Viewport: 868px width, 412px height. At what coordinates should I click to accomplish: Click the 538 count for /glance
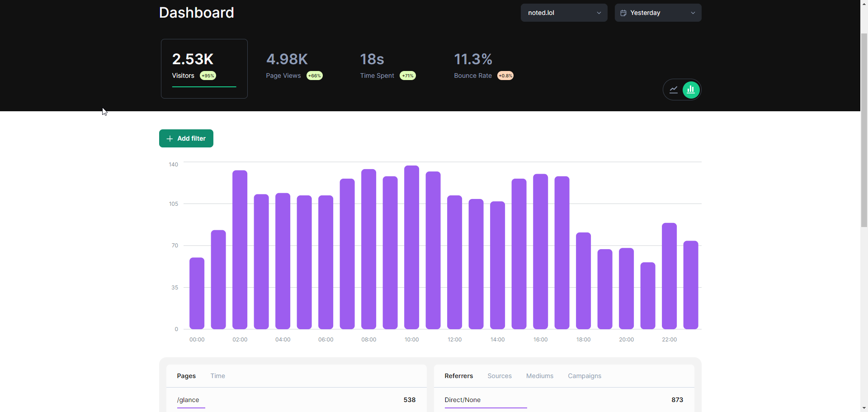[410, 400]
